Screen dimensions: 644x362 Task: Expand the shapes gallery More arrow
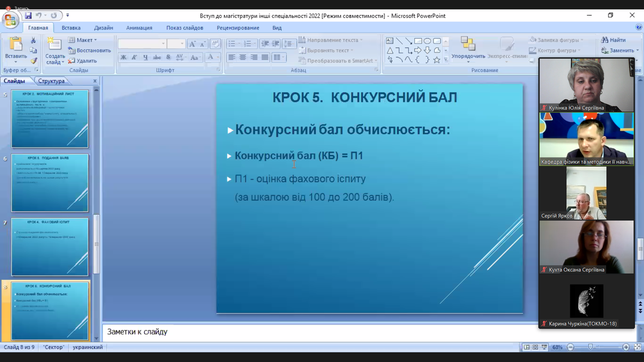point(446,60)
